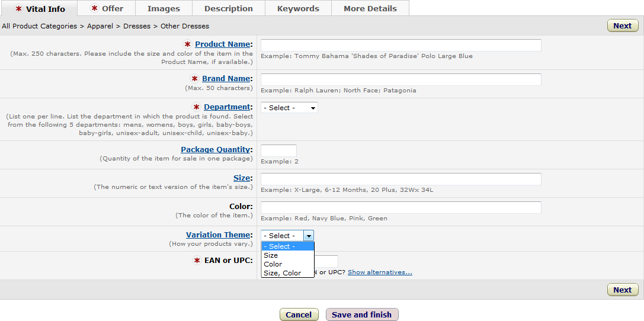Image resolution: width=644 pixels, height=321 pixels.
Task: Switch to the Offer tab
Action: point(106,8)
